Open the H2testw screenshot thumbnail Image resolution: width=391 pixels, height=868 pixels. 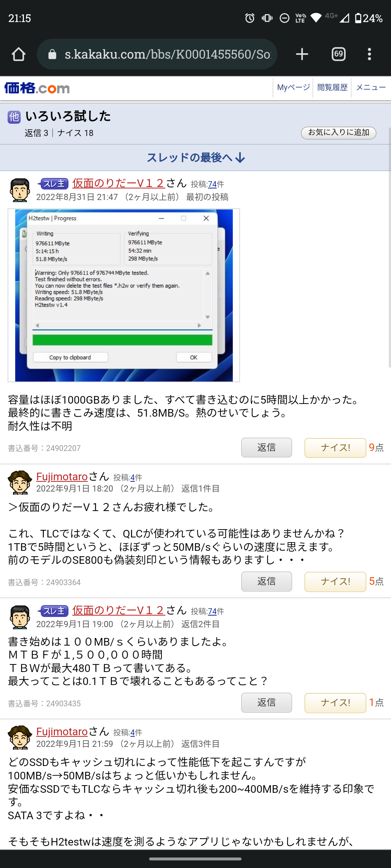pos(124,295)
